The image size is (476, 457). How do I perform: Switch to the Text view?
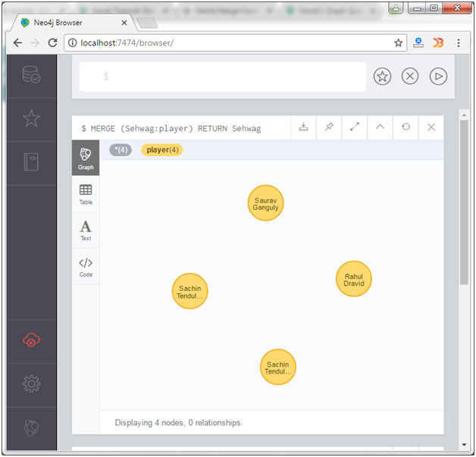[86, 230]
